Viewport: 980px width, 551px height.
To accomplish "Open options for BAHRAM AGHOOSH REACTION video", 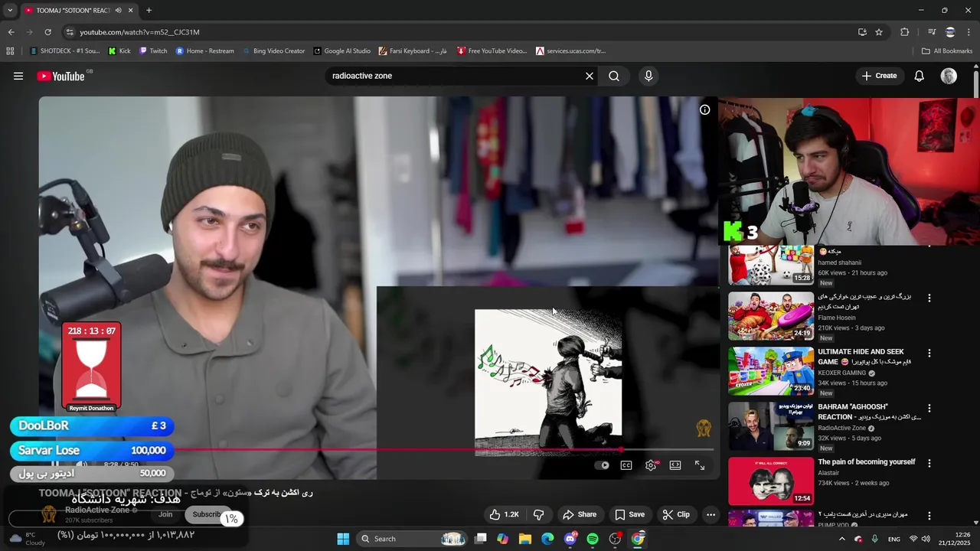I will point(929,408).
